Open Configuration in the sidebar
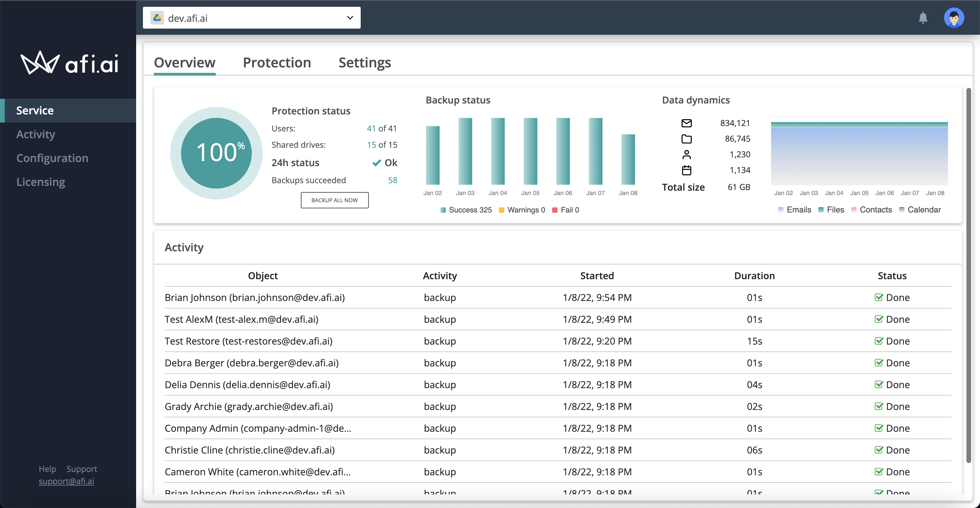980x508 pixels. pyautogui.click(x=52, y=158)
